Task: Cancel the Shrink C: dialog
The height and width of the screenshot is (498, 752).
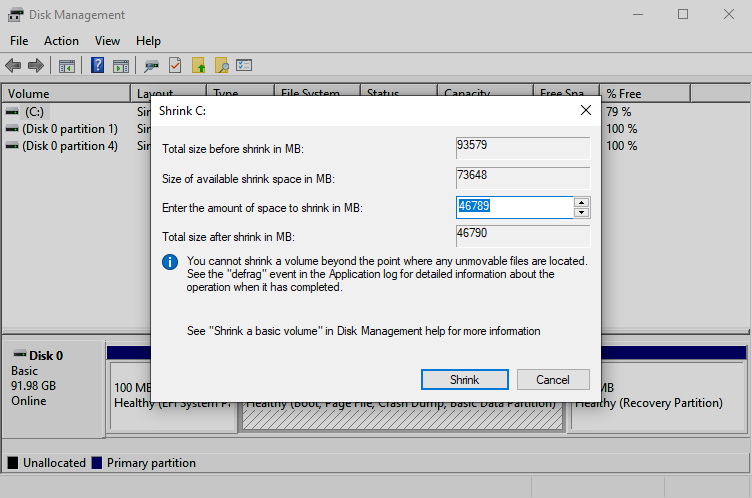Action: 553,380
